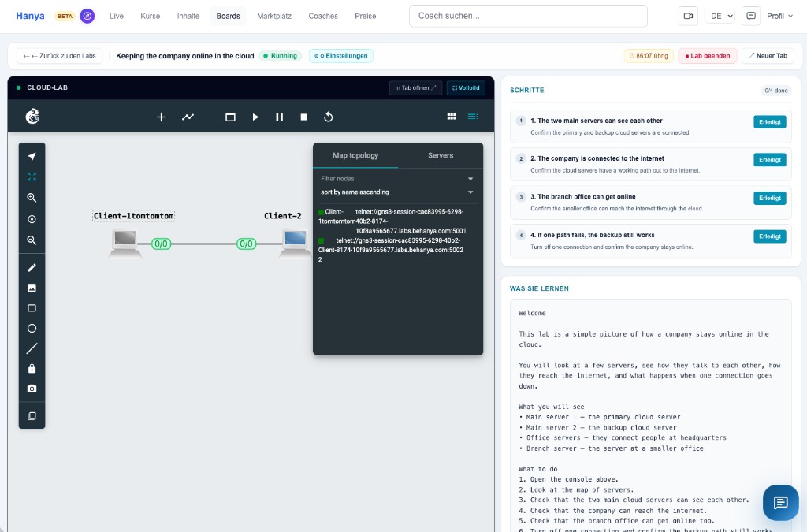Click the GNS3 chameleon logo icon
The height and width of the screenshot is (532, 807).
coord(32,117)
